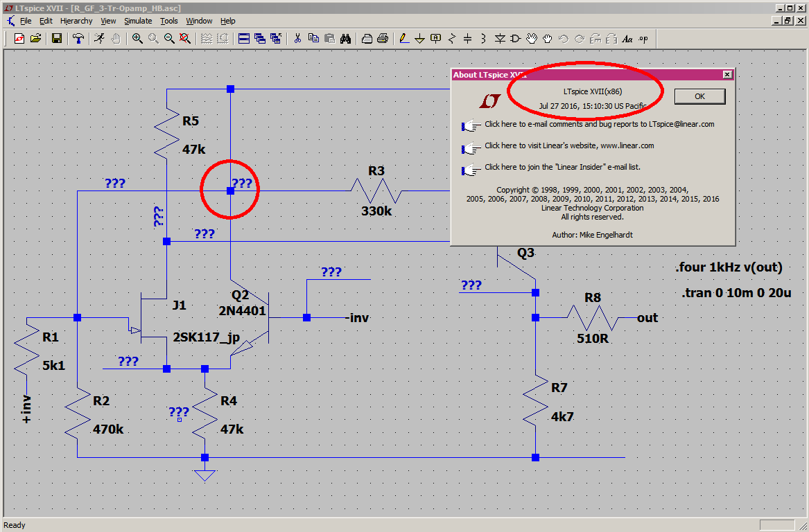
Task: Click the Save floppy disk icon
Action: (57, 39)
